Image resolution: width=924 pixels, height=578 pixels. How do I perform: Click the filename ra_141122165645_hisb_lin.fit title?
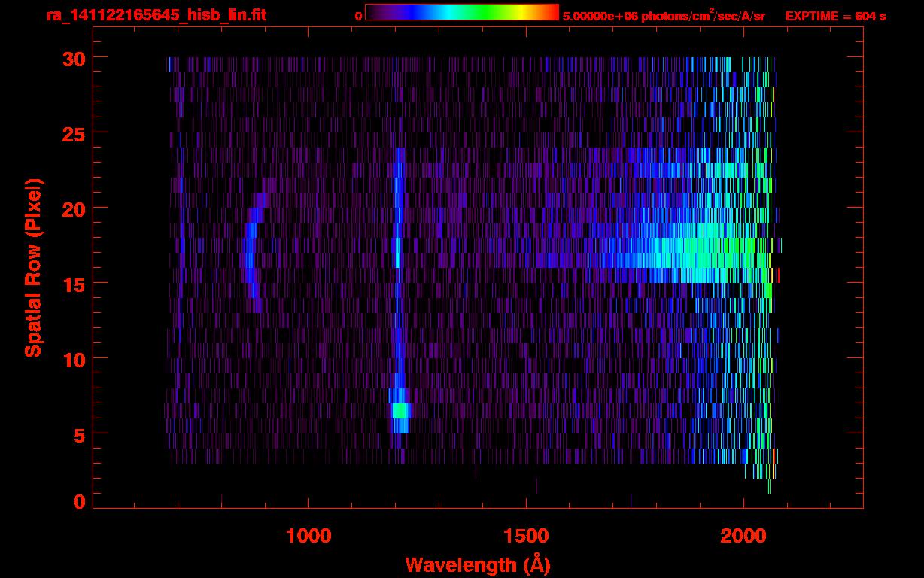[156, 16]
